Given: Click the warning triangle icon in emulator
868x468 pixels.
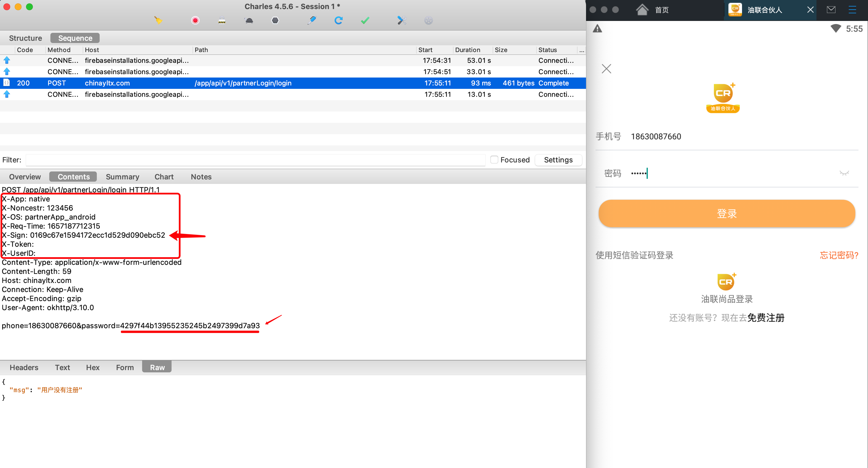Looking at the screenshot, I should pos(597,29).
